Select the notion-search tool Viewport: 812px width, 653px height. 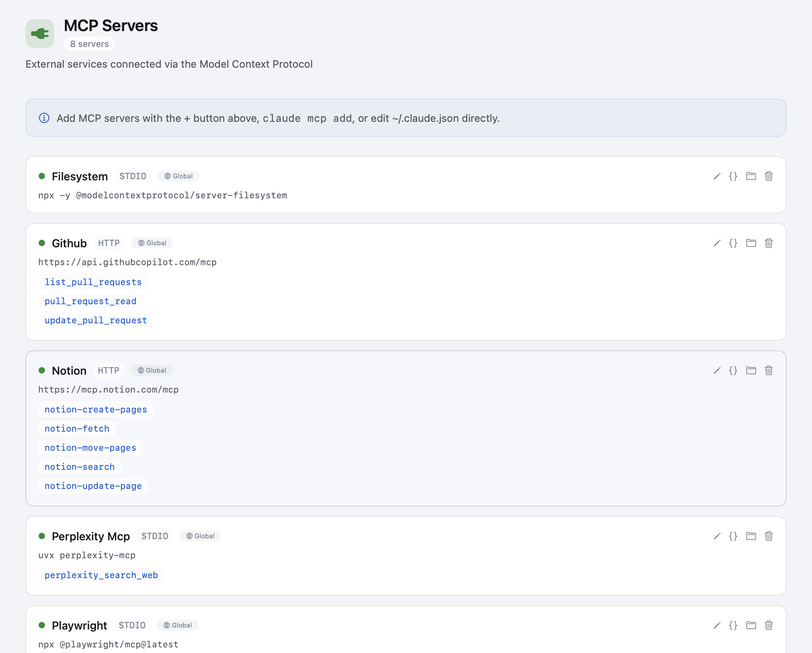[80, 467]
